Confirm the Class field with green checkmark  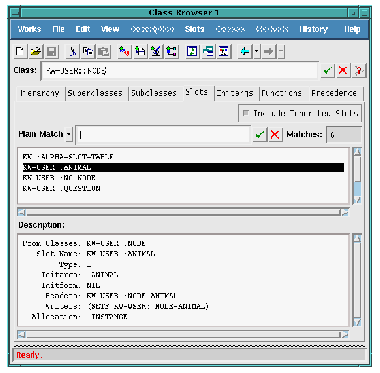(328, 70)
